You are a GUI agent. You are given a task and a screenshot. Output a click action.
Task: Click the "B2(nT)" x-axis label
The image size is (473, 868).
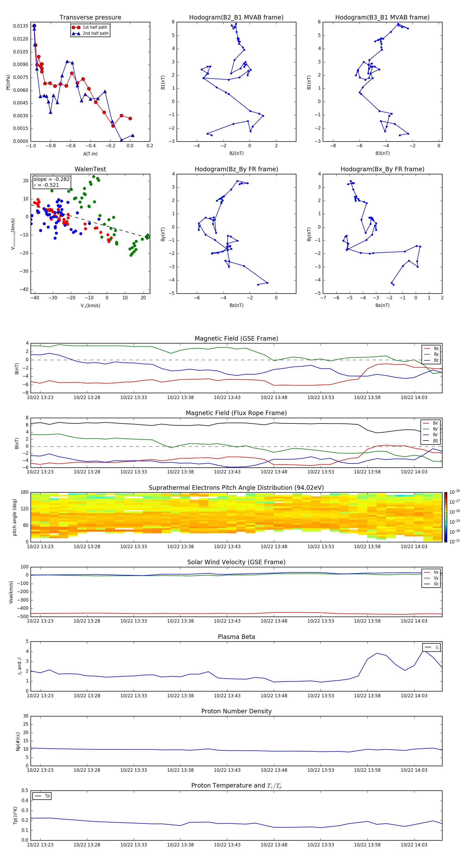coord(236,153)
